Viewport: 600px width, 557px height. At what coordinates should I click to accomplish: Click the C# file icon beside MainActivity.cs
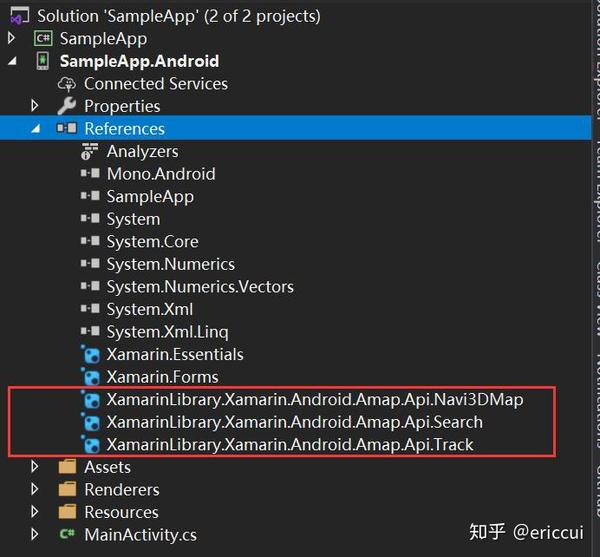point(67,534)
